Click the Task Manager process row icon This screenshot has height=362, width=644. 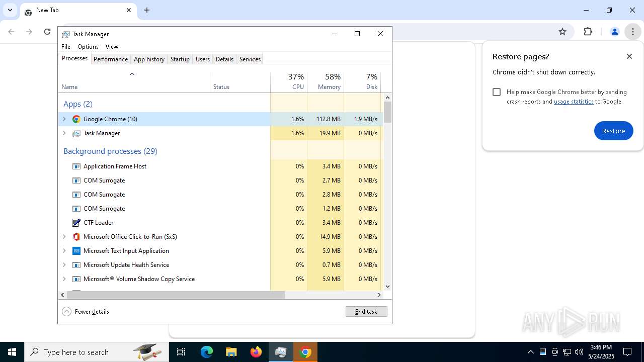[76, 133]
